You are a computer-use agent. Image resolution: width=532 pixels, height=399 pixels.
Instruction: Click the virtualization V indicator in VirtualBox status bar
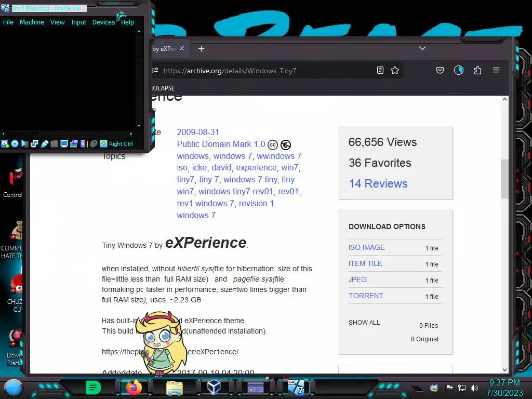point(83,144)
